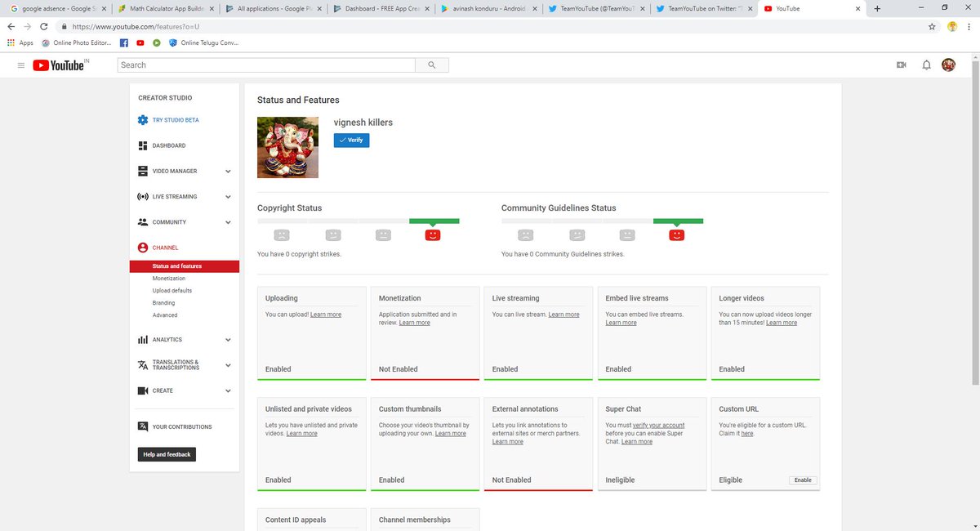Click the browser back arrow
This screenshot has height=531, width=980.
[x=11, y=26]
